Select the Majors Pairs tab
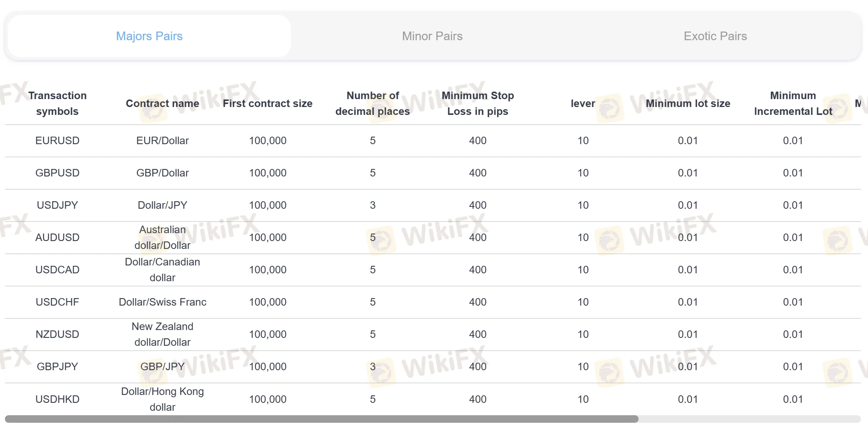 [149, 36]
